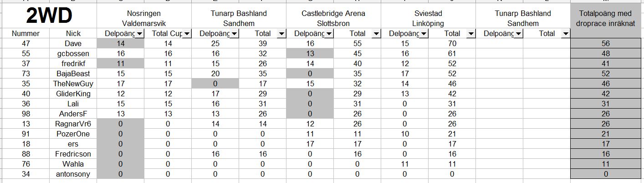The height and width of the screenshot is (183, 644).
Task: Open the last empty Total filter dropdown
Action: point(566,34)
